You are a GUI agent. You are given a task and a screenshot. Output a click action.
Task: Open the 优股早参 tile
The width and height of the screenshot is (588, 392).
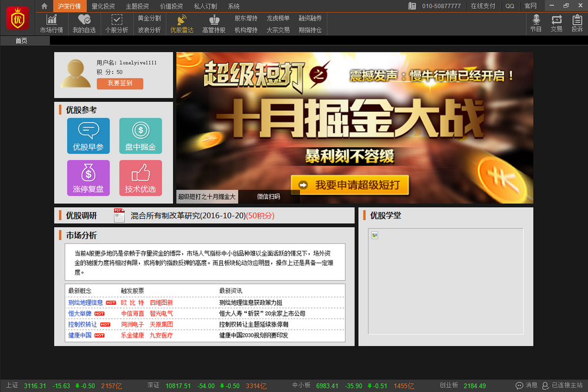pyautogui.click(x=88, y=136)
